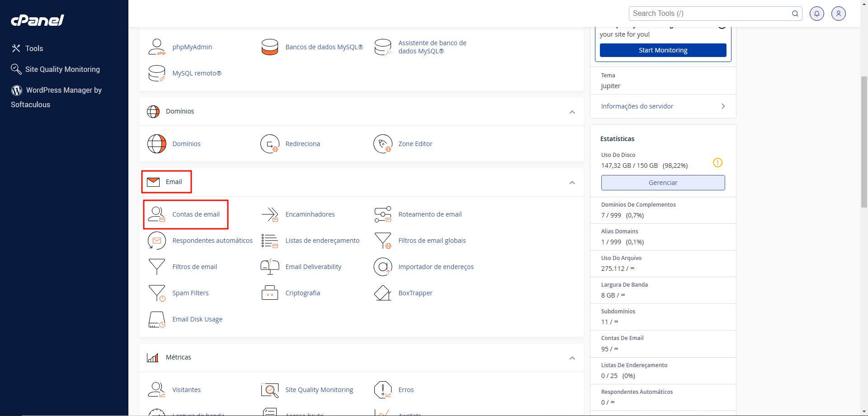
Task: Click the 147,32 GB / 150 GB value
Action: 629,165
